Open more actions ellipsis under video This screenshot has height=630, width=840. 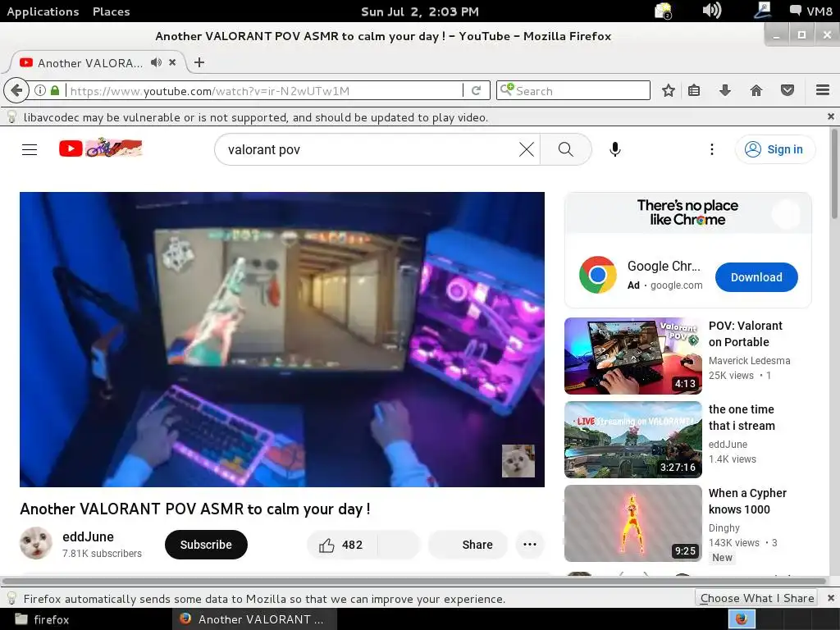point(530,545)
